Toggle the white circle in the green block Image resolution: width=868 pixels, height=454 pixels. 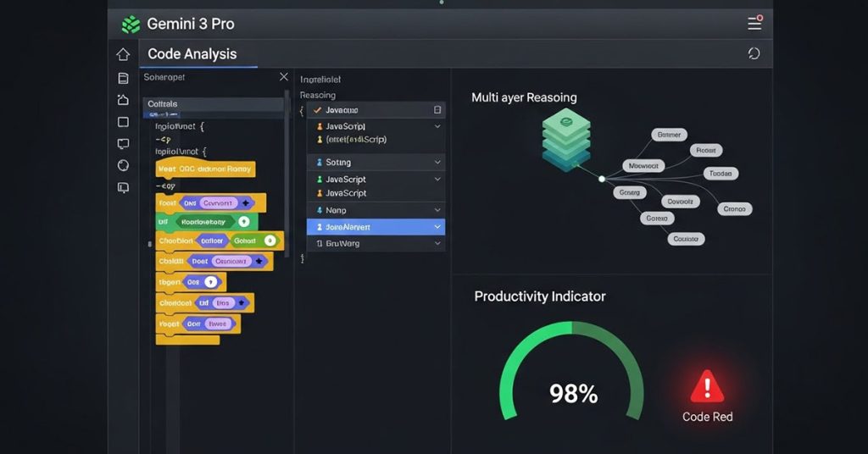click(243, 222)
